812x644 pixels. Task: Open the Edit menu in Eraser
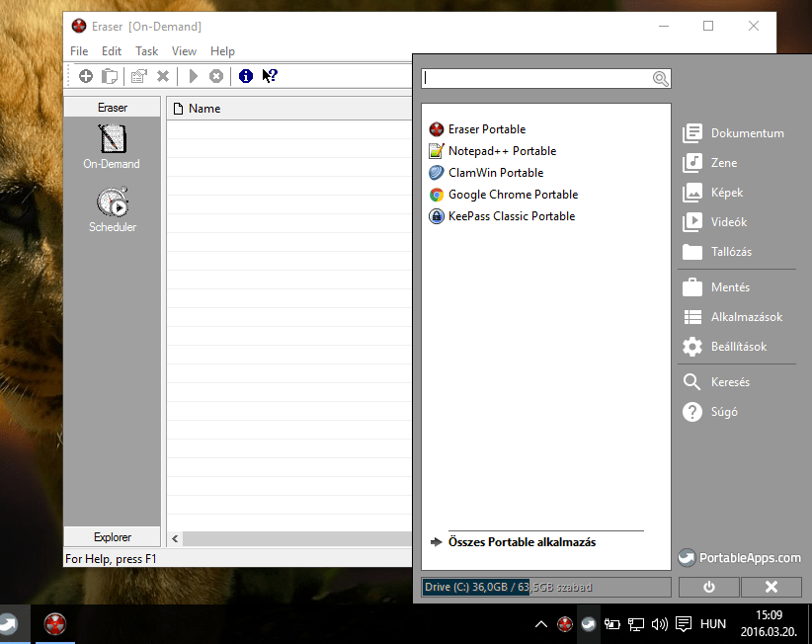[112, 51]
